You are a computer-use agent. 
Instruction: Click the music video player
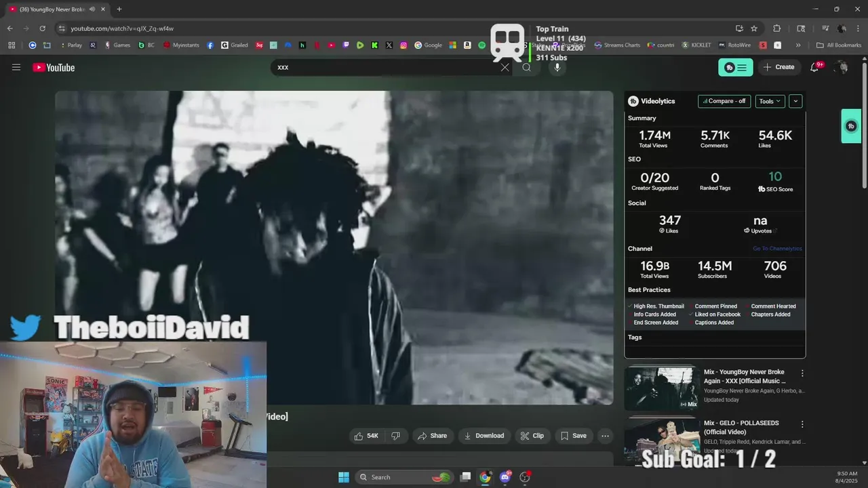click(x=334, y=247)
